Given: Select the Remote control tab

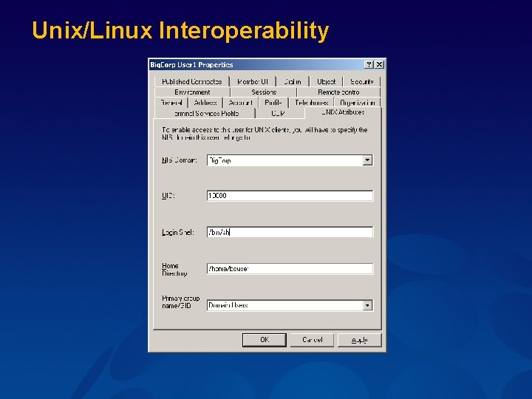Looking at the screenshot, I should [338, 92].
